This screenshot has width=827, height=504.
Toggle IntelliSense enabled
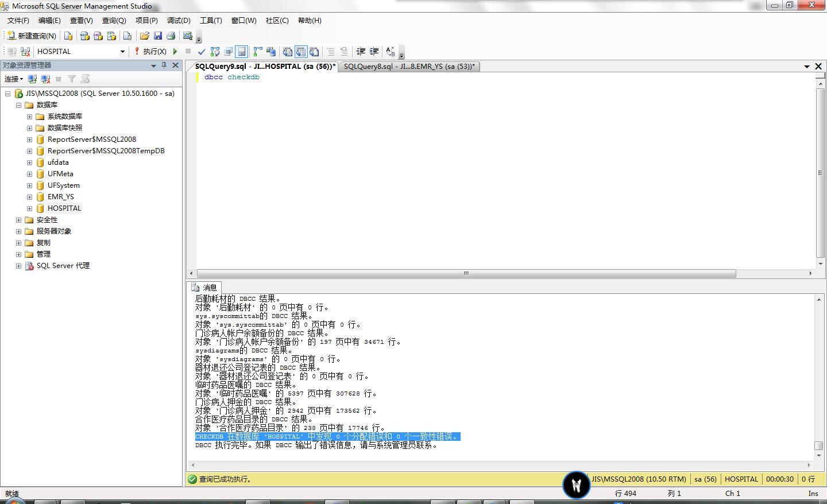tap(242, 52)
